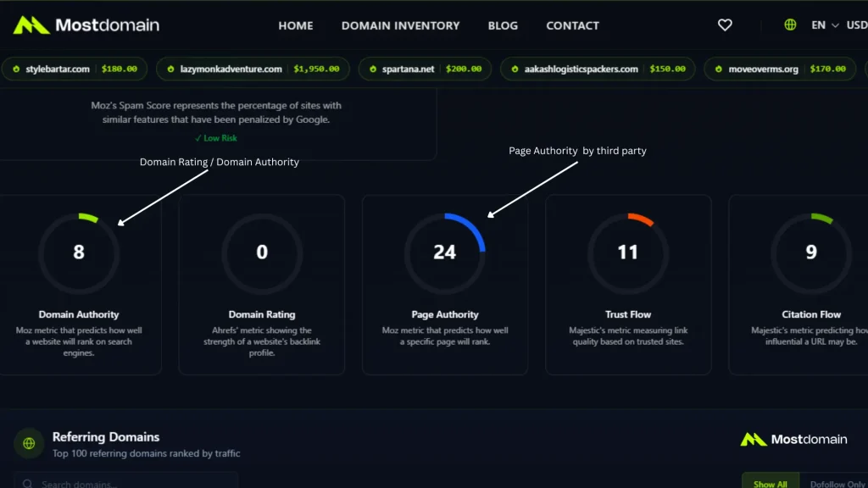Open the CONTACT page
This screenshot has width=868, height=488.
click(x=572, y=25)
